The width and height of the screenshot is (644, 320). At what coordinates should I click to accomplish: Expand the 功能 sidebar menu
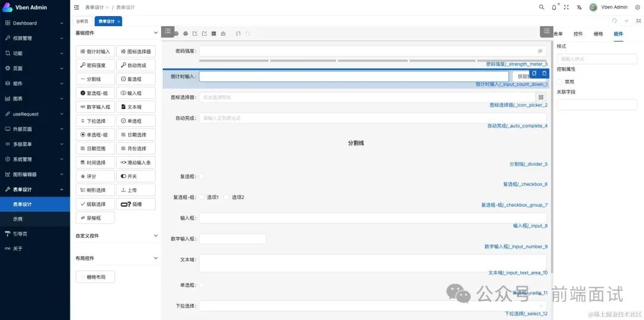(35, 54)
